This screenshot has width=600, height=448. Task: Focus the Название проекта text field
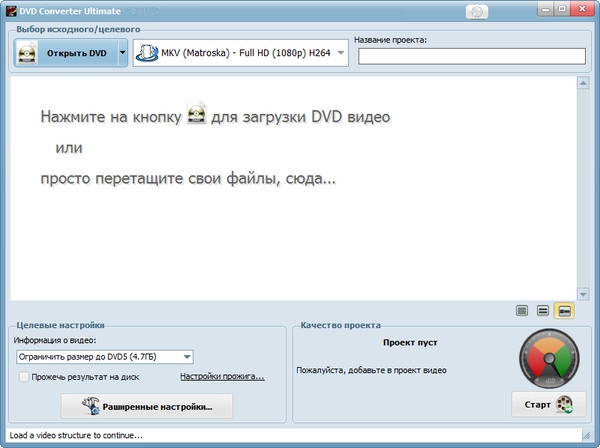point(471,56)
